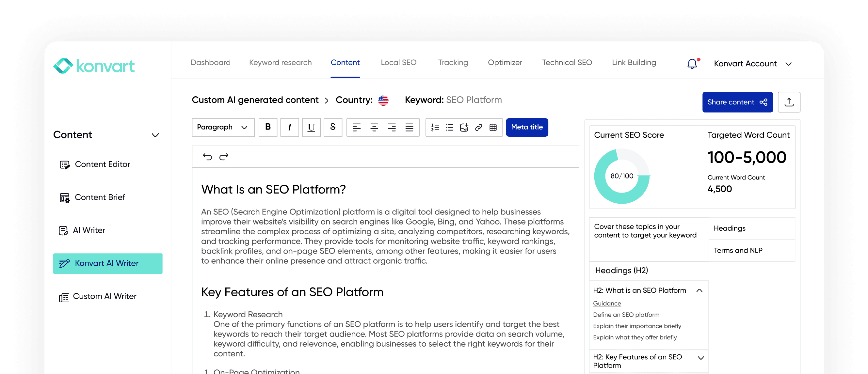Image resolution: width=868 pixels, height=374 pixels.
Task: Insert an image from toolbar
Action: 464,127
